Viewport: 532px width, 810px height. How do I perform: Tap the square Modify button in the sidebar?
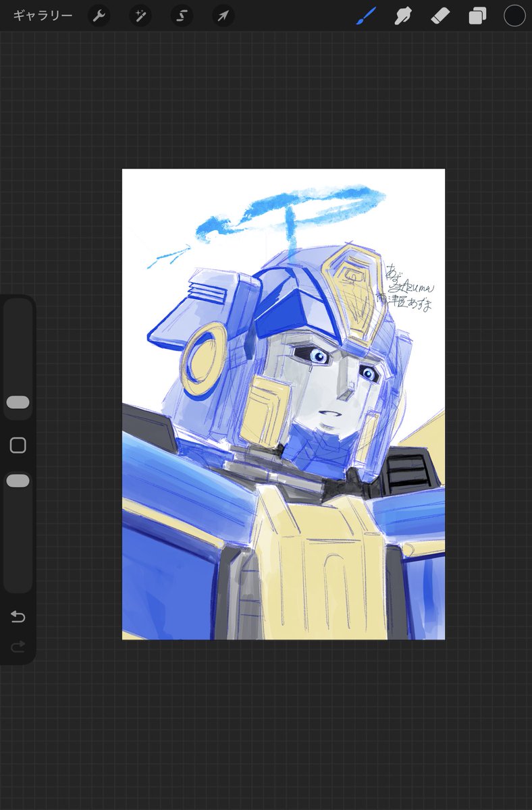[18, 446]
